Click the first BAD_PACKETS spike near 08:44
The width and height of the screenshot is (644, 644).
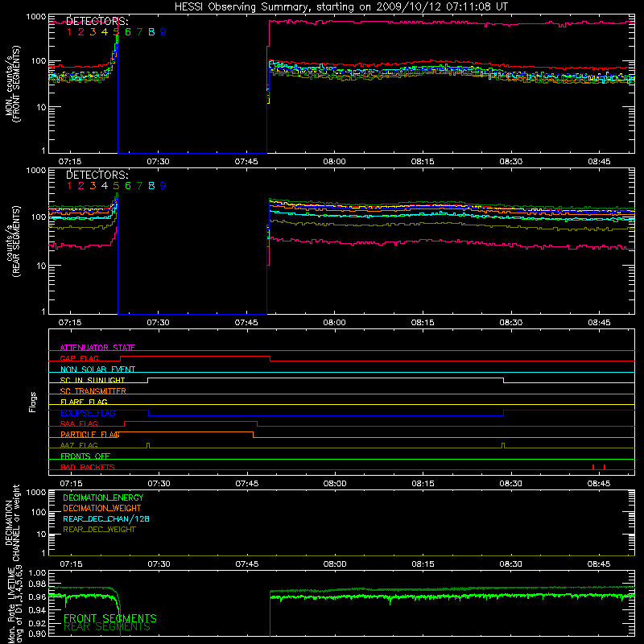coord(593,467)
